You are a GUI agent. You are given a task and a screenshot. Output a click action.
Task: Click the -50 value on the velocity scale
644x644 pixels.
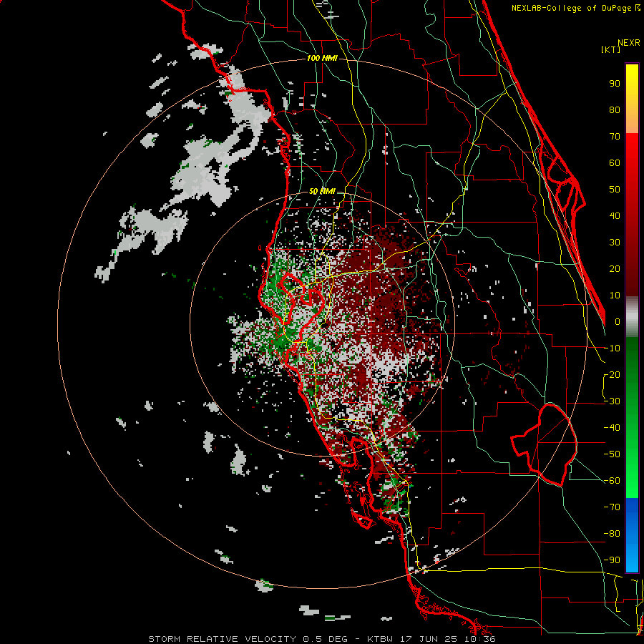(x=612, y=454)
